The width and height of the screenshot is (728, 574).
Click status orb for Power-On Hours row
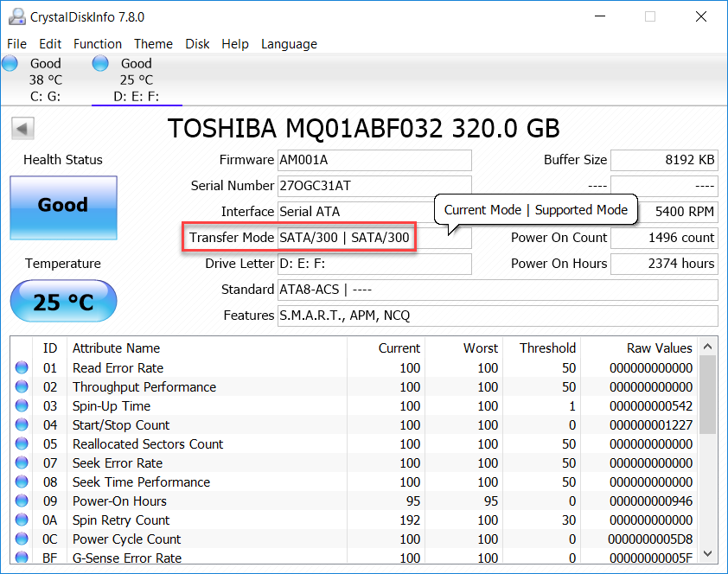(22, 501)
